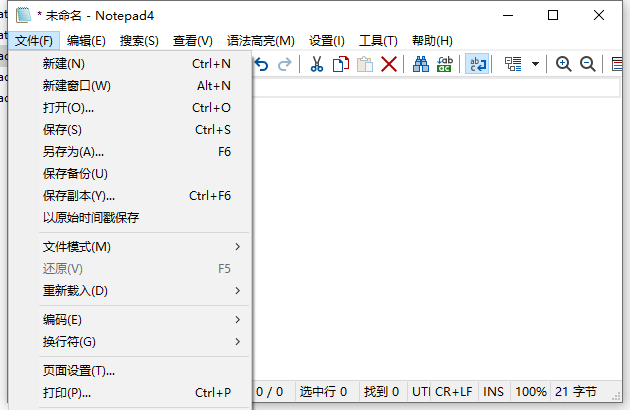This screenshot has height=410, width=630.
Task: Select 以原始时间戳保存 menu entry
Action: (x=130, y=217)
